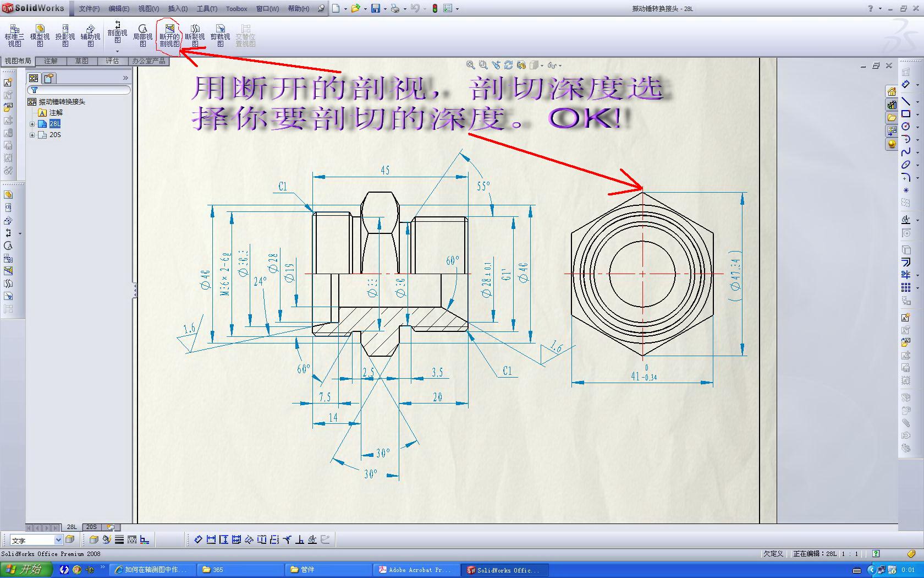The width and height of the screenshot is (924, 578).
Task: Select the Circle sketch tool
Action: (x=906, y=126)
